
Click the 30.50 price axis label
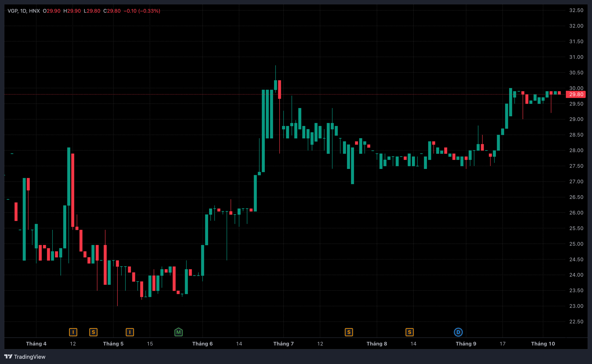(x=576, y=73)
